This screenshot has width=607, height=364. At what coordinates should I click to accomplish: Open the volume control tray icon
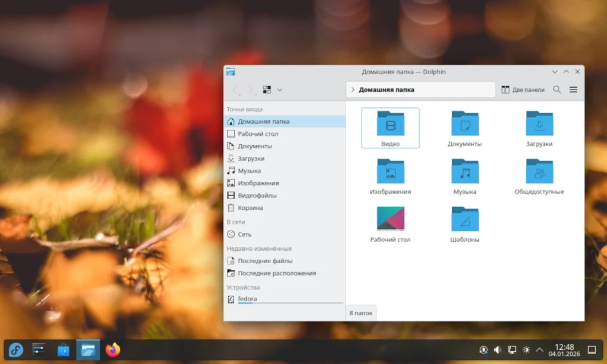(x=497, y=350)
